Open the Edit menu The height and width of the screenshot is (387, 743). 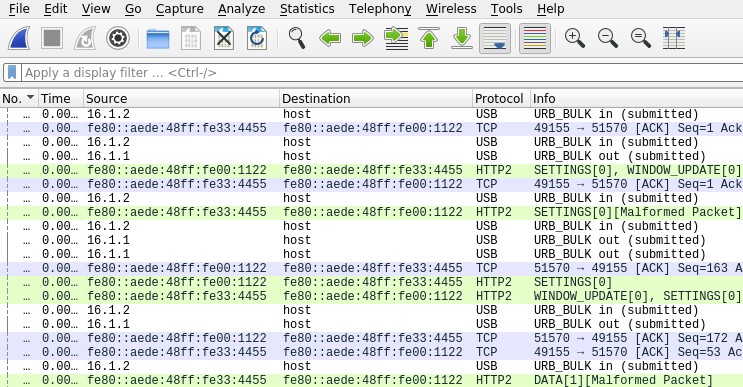tap(55, 9)
